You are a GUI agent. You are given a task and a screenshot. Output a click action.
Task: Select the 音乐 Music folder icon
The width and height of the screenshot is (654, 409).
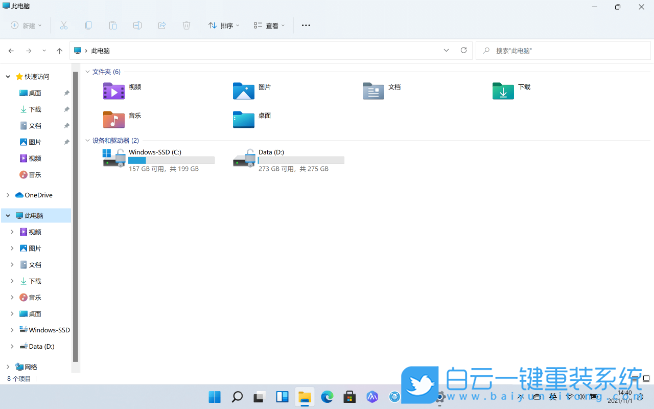(x=114, y=119)
